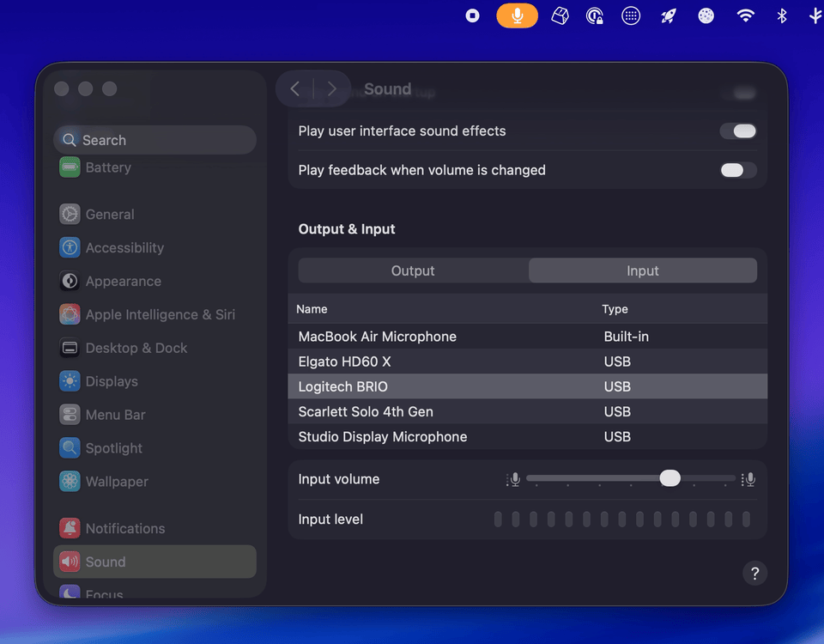Open the Wallpaper settings icon
The image size is (824, 644).
[x=70, y=482]
